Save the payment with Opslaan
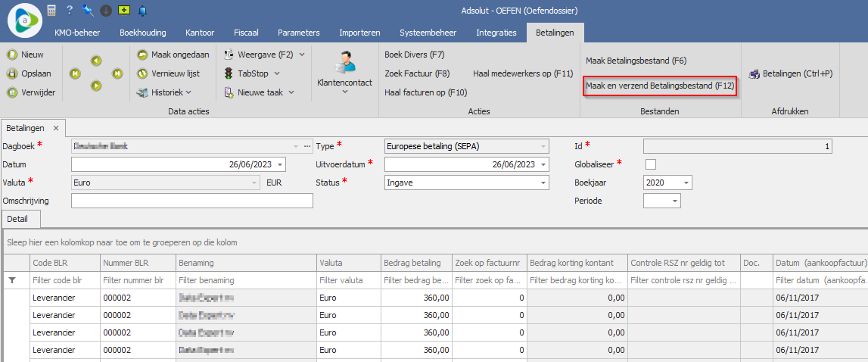Image resolution: width=868 pixels, height=362 pixels. coord(28,73)
